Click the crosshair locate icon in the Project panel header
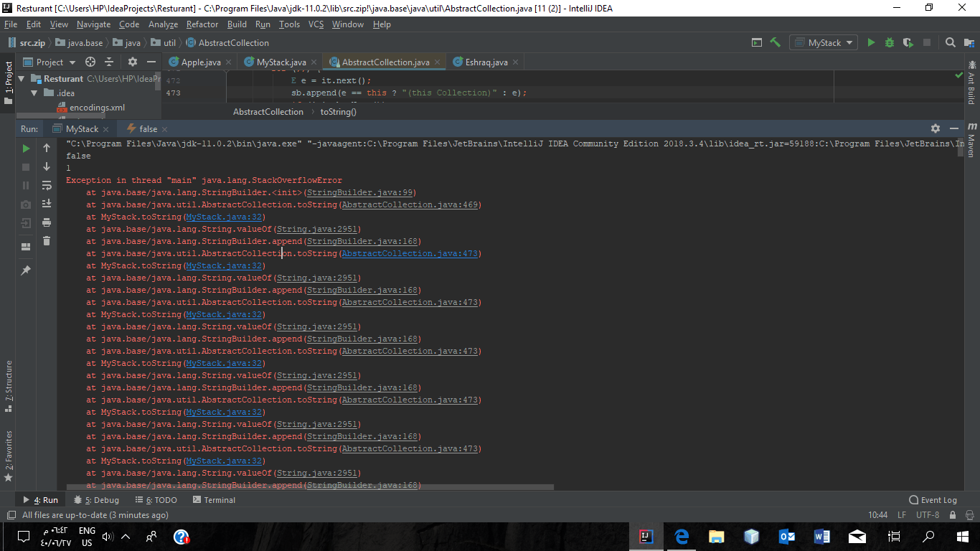The height and width of the screenshot is (551, 980). [90, 62]
